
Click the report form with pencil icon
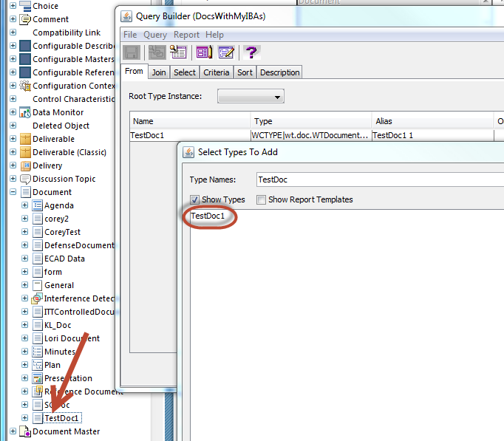tap(205, 52)
